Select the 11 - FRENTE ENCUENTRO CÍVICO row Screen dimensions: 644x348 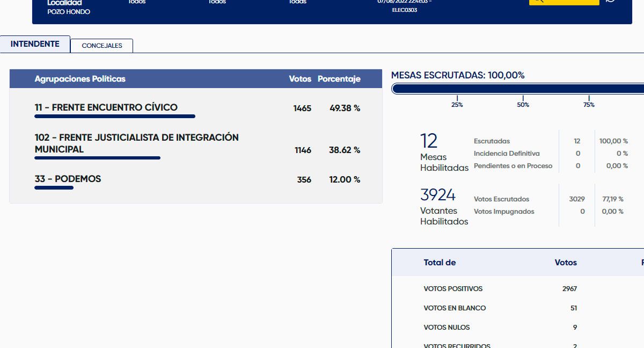click(x=106, y=108)
